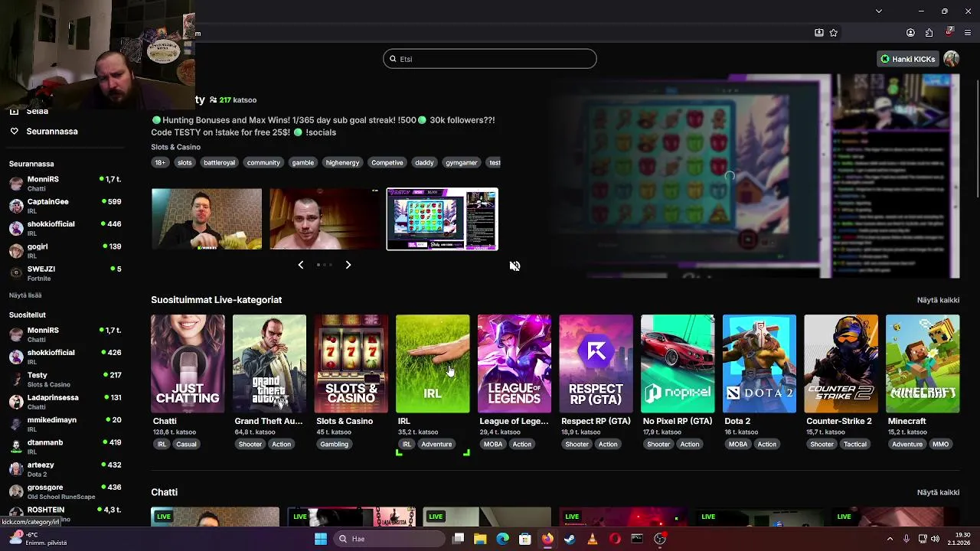Click the highenergy stream tag
Image resolution: width=980 pixels, height=551 pixels.
[x=342, y=162]
